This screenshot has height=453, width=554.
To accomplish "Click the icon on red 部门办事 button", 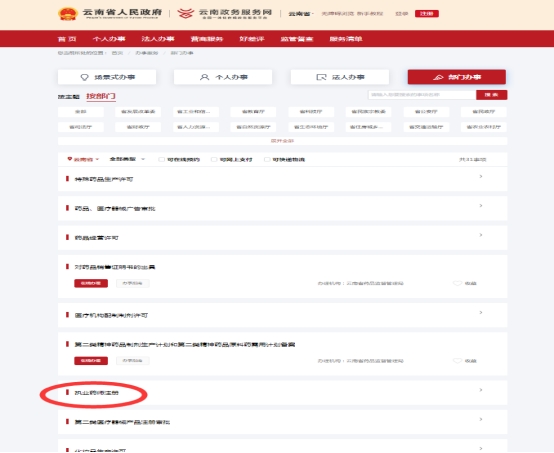I will (438, 77).
